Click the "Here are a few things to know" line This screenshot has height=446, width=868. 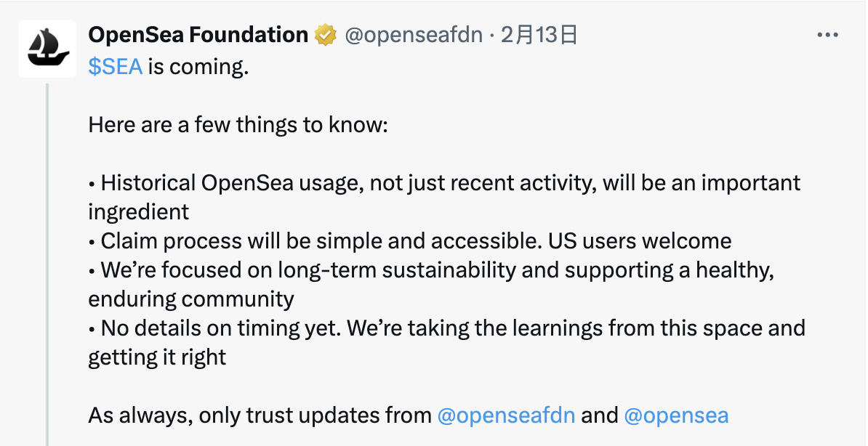tap(238, 124)
